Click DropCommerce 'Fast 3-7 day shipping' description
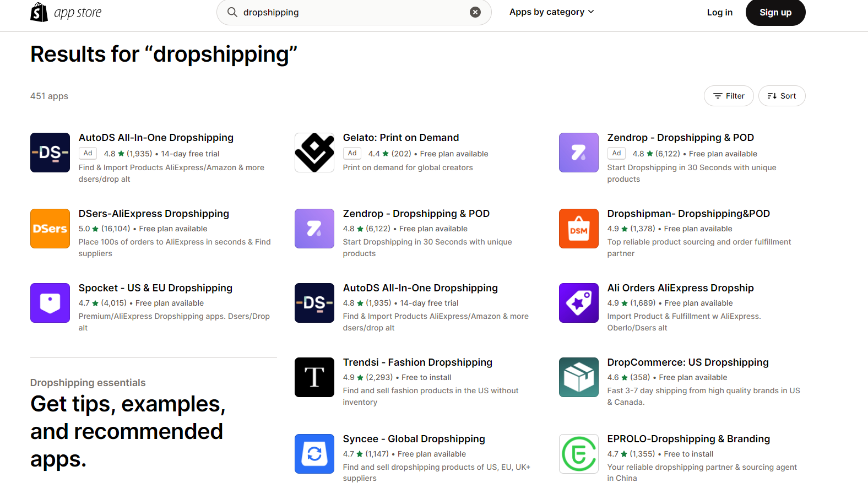This screenshot has height=499, width=868. (x=703, y=396)
